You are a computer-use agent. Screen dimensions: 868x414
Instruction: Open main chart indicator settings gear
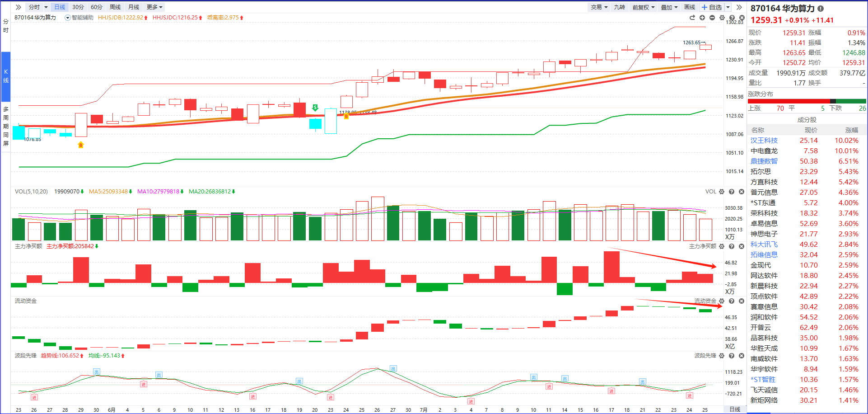(x=722, y=18)
